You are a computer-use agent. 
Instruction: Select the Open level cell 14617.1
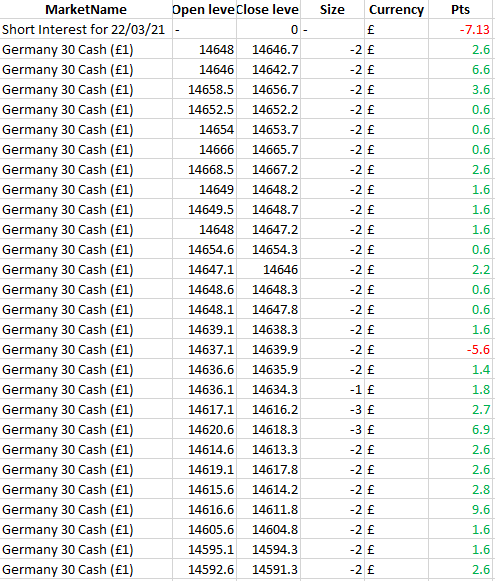[x=204, y=409]
